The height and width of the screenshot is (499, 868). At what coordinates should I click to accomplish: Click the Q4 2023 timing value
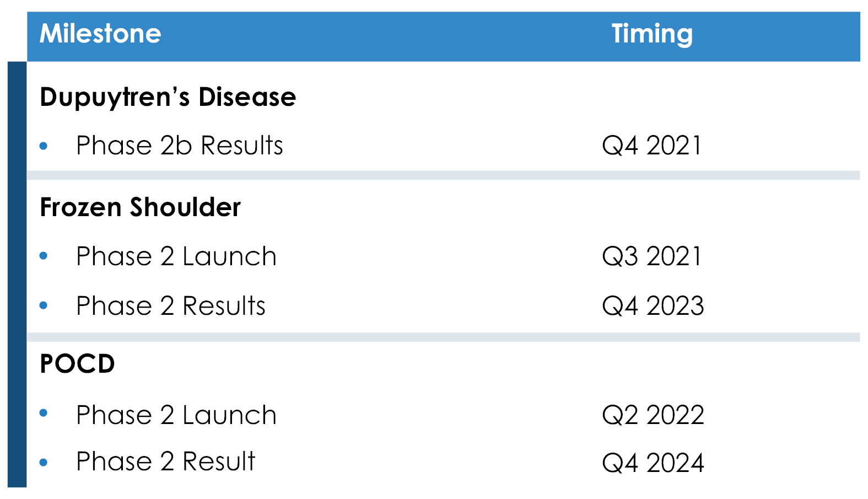tap(653, 306)
